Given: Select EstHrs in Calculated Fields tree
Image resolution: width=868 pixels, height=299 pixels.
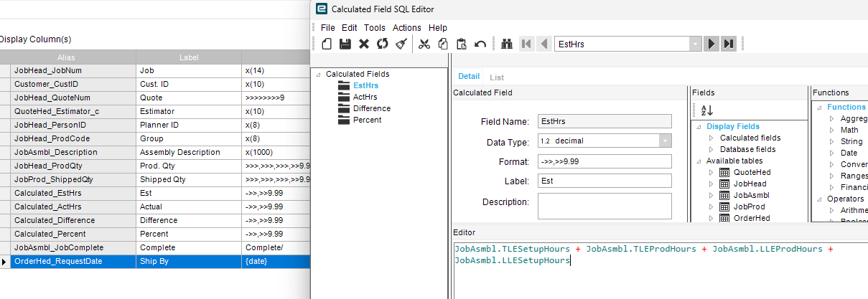Looking at the screenshot, I should (365, 85).
